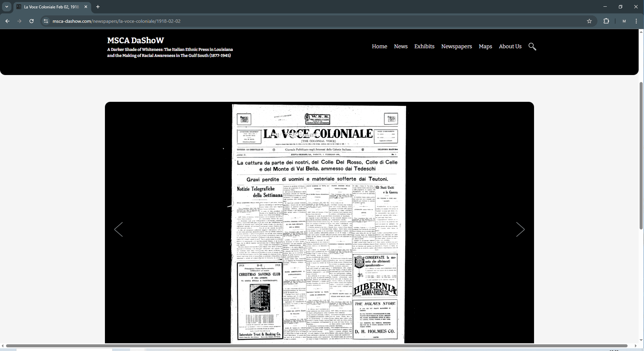Advance to next newspaper page arrow
Image resolution: width=644 pixels, height=351 pixels.
(x=520, y=229)
